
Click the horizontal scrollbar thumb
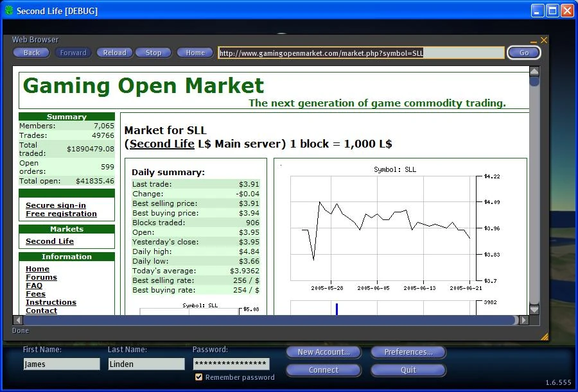coord(269,320)
